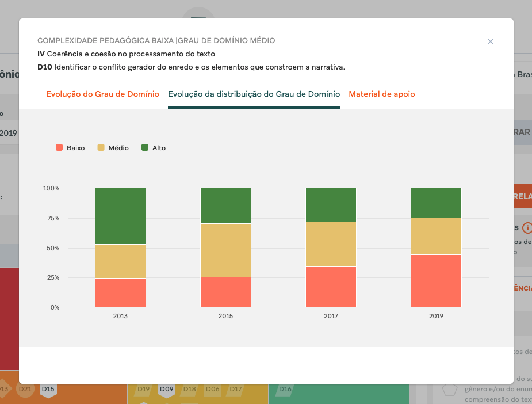The width and height of the screenshot is (532, 404).
Task: Click the 100% y-axis label
Action: pos(51,188)
